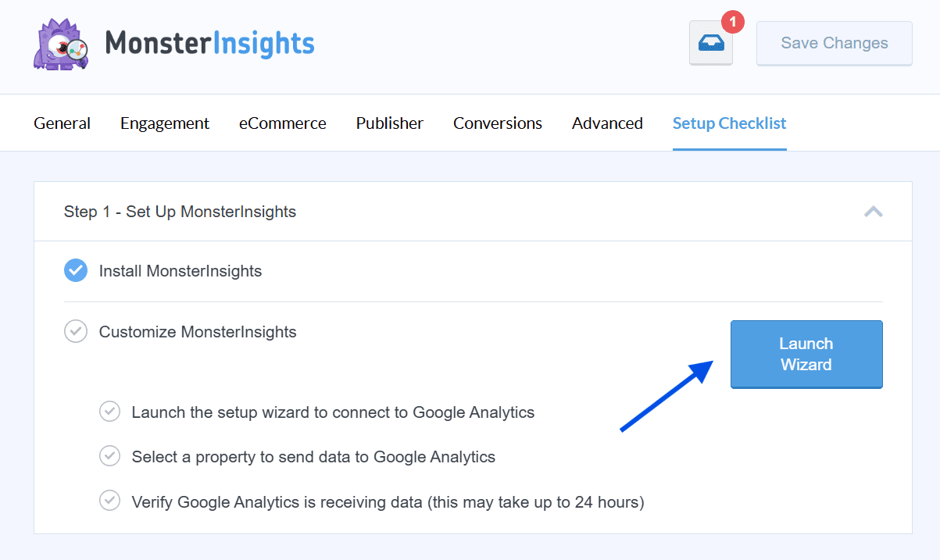
Task: Switch to the eCommerce tab
Action: coord(282,123)
